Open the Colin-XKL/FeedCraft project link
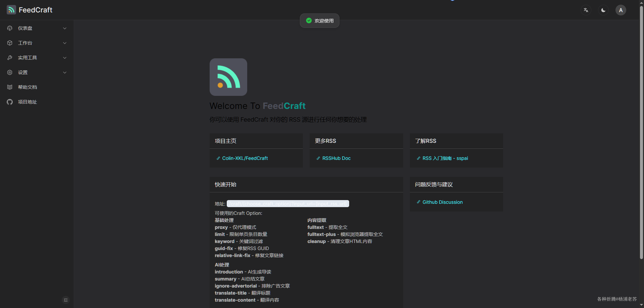The image size is (644, 308). [x=245, y=158]
